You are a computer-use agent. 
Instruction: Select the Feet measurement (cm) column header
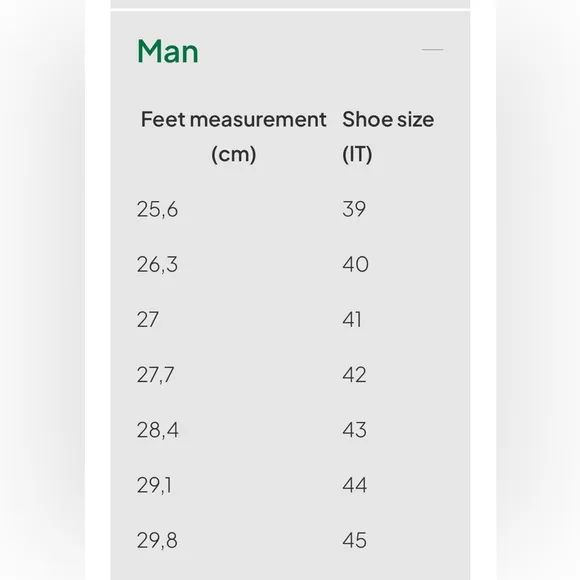tap(233, 136)
